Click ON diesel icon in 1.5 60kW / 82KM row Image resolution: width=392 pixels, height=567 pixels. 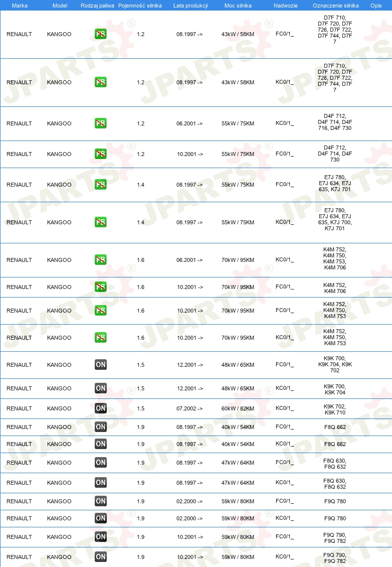100,408
